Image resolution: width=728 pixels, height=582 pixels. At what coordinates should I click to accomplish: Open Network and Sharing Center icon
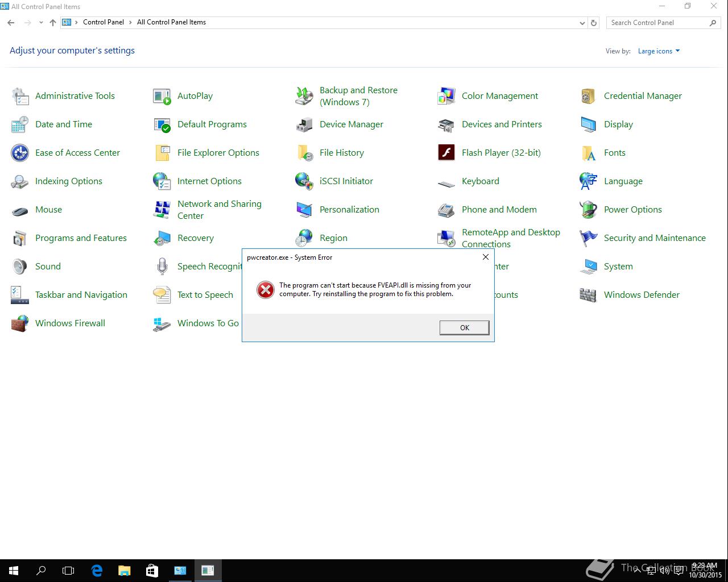click(162, 210)
